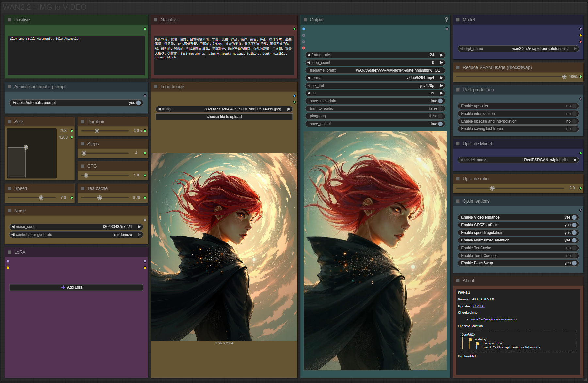
Task: Click the help question mark on Output node
Action: click(446, 20)
